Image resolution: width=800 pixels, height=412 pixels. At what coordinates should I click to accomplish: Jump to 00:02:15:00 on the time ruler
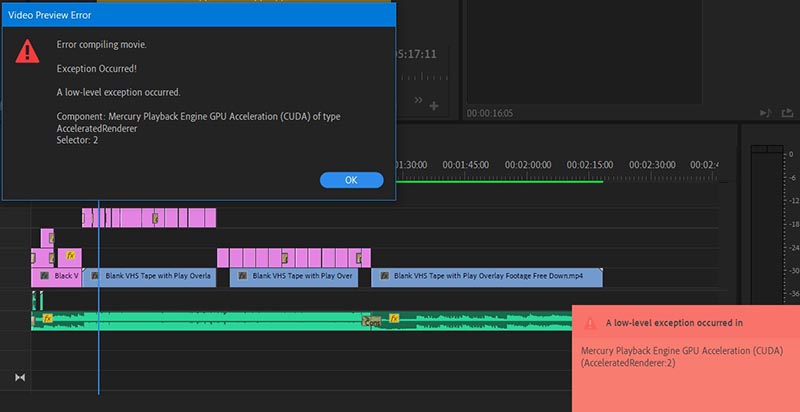(x=590, y=165)
